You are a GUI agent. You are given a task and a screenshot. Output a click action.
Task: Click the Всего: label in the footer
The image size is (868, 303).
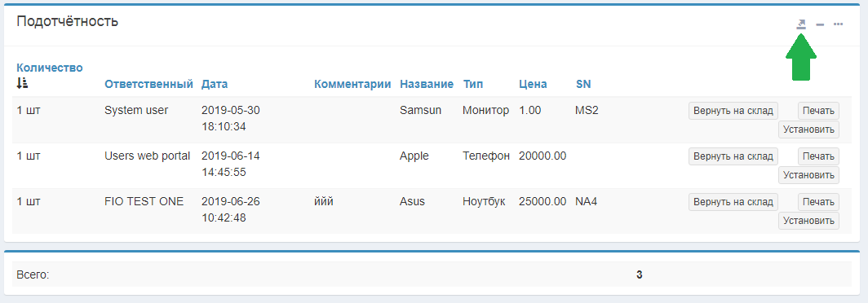33,274
